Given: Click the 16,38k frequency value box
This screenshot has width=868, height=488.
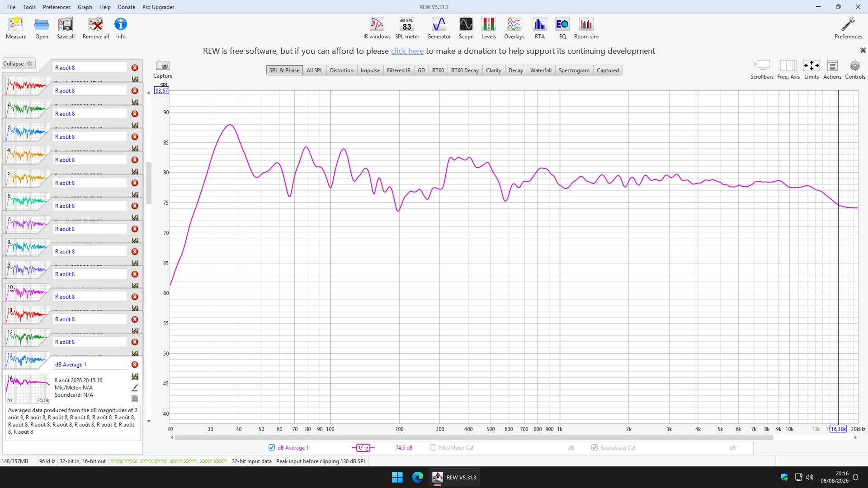Looking at the screenshot, I should click(838, 429).
